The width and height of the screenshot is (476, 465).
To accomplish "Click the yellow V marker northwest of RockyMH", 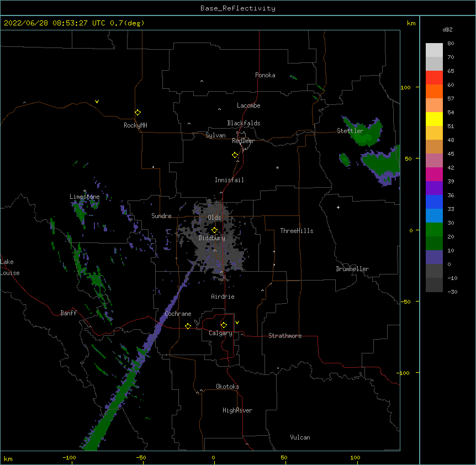I will pyautogui.click(x=97, y=102).
